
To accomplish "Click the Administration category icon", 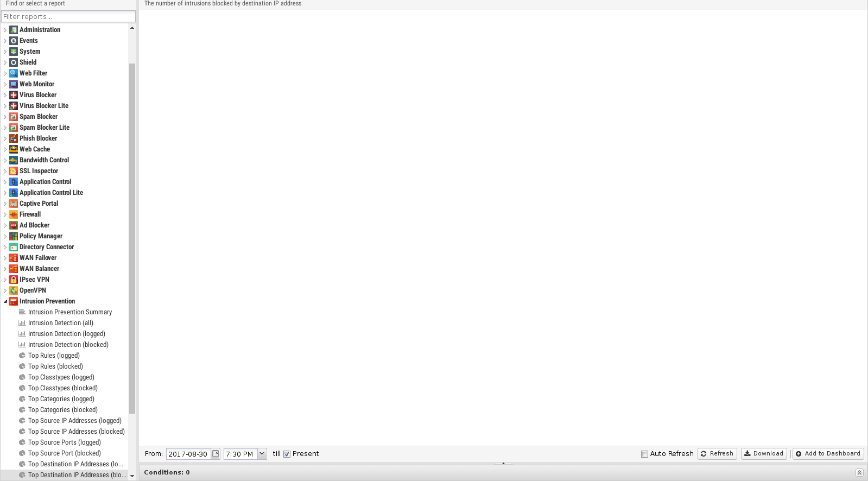I will click(x=14, y=30).
